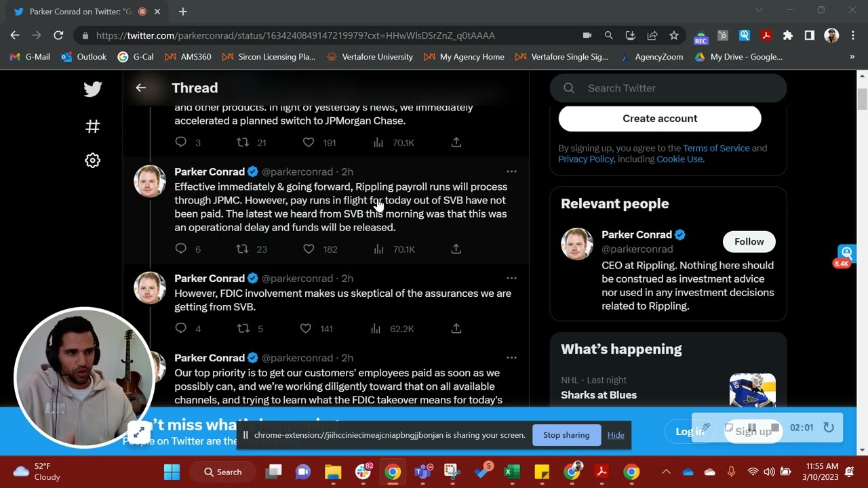
Task: Click the HubSpot extension icon
Action: pos(722,35)
